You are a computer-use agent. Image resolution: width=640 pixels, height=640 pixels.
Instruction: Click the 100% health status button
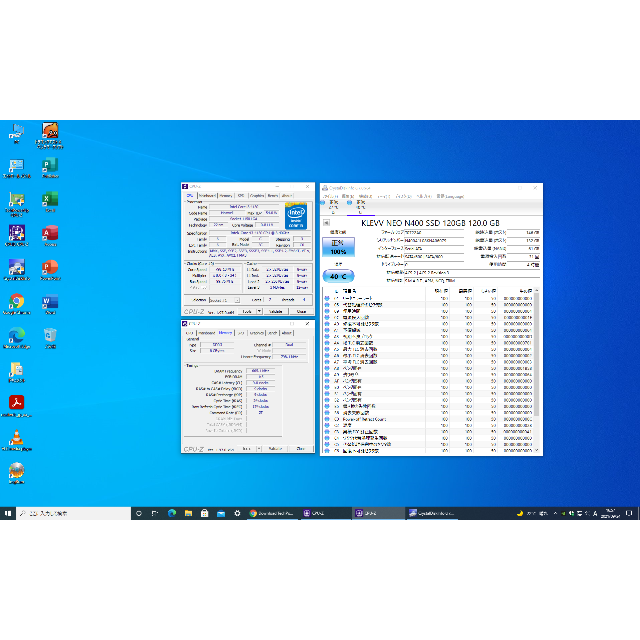click(x=338, y=247)
